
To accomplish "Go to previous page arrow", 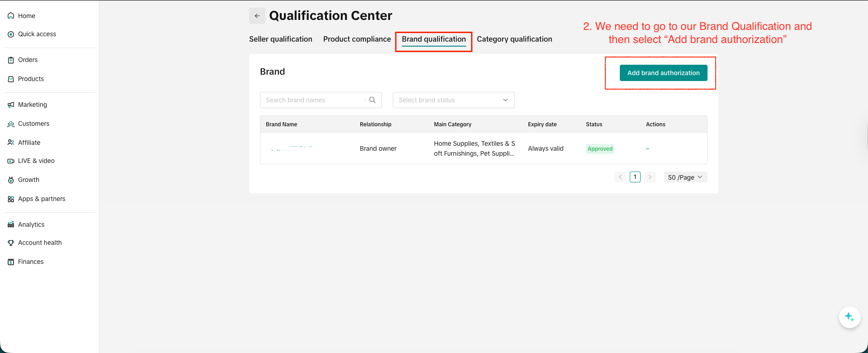I will 620,177.
